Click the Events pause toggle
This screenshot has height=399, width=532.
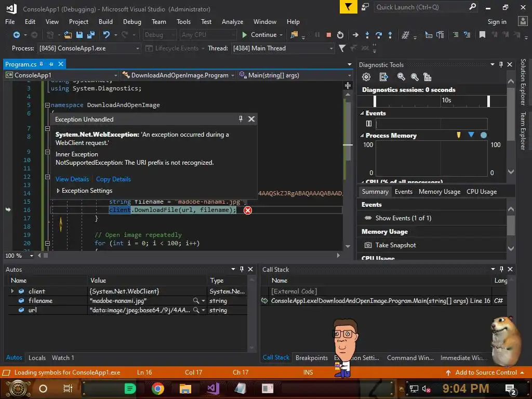click(x=369, y=124)
